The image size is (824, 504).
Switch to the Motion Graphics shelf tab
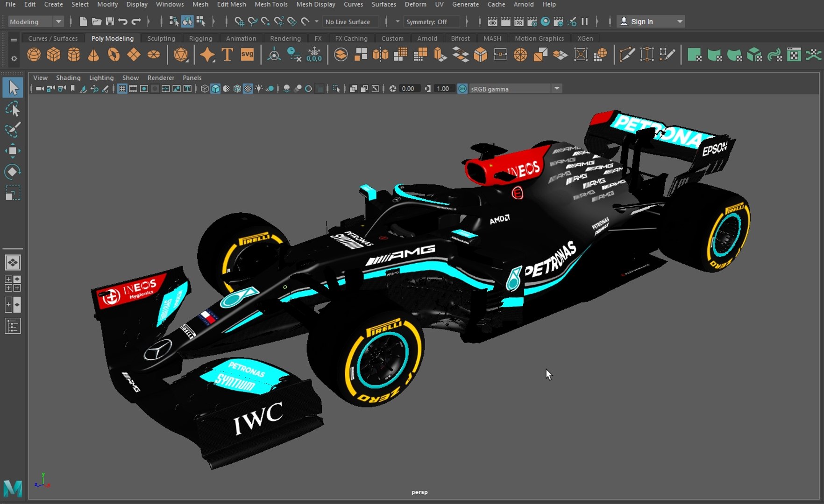pyautogui.click(x=539, y=38)
